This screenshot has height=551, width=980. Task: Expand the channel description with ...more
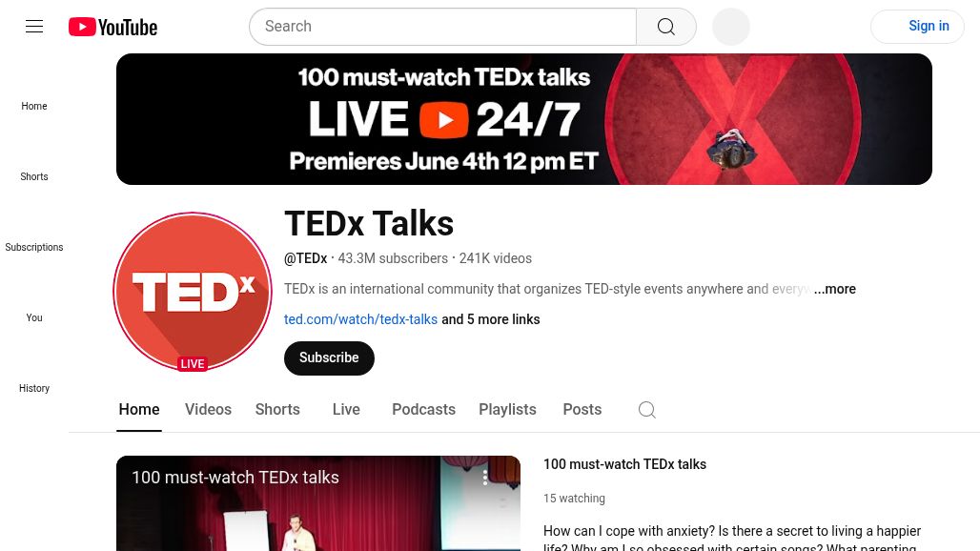(x=835, y=289)
